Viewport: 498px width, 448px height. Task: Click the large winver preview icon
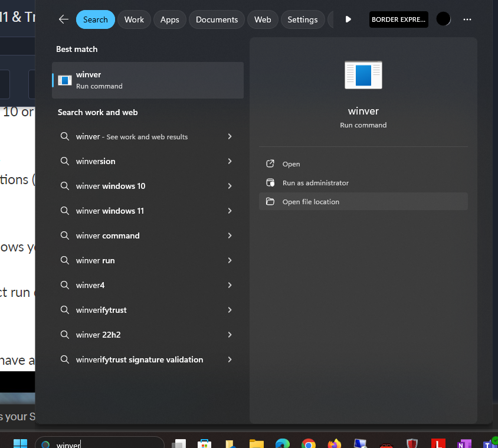363,75
